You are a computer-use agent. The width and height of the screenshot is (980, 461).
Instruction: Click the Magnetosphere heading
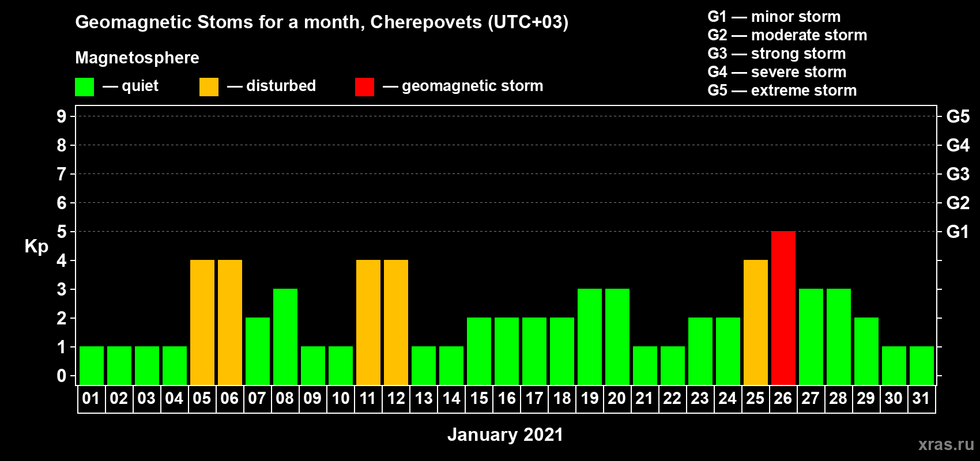click(137, 58)
